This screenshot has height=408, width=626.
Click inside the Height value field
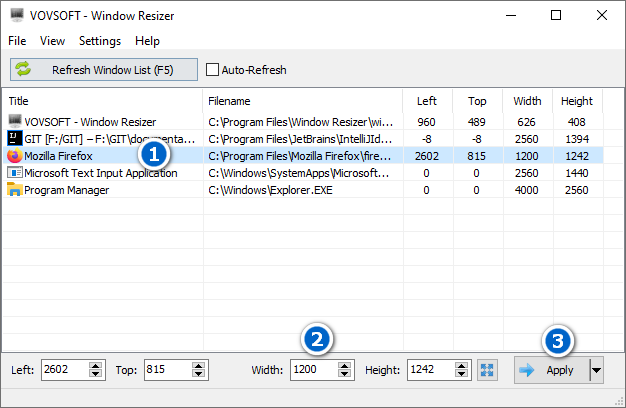(430, 370)
